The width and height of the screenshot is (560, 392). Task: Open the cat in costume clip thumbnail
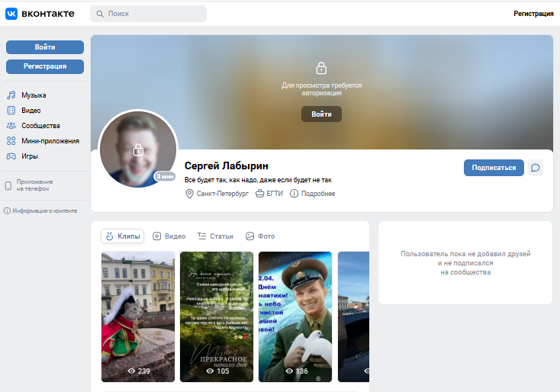point(138,316)
